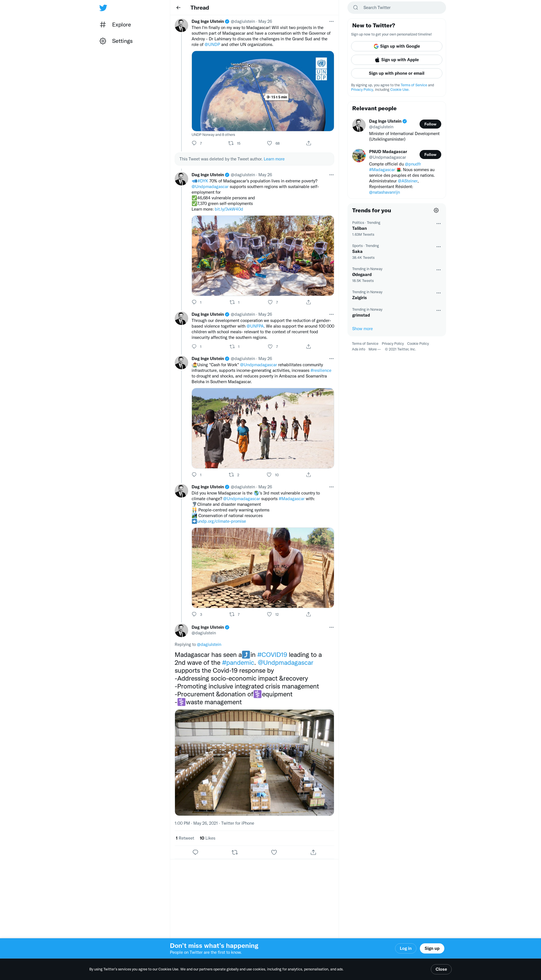Viewport: 541px width, 980px height.
Task: Expand the More footer menu
Action: tap(374, 349)
